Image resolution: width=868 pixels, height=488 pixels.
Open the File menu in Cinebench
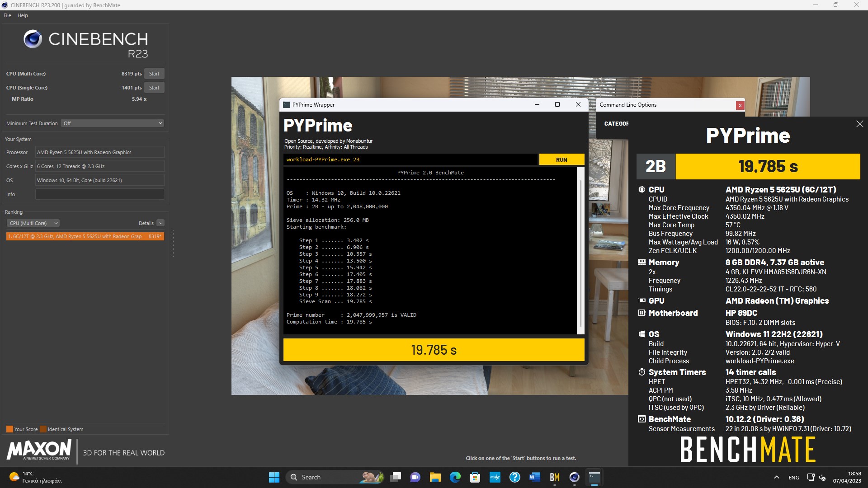(x=7, y=15)
